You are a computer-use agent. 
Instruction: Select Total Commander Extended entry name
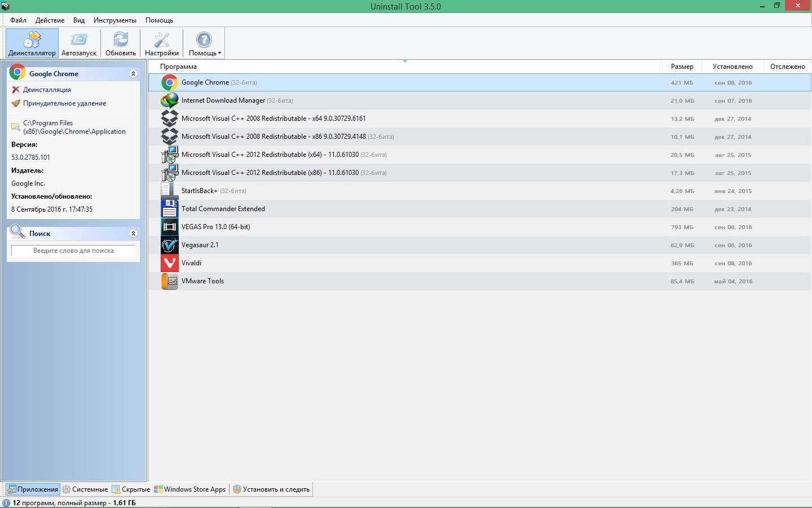point(223,209)
